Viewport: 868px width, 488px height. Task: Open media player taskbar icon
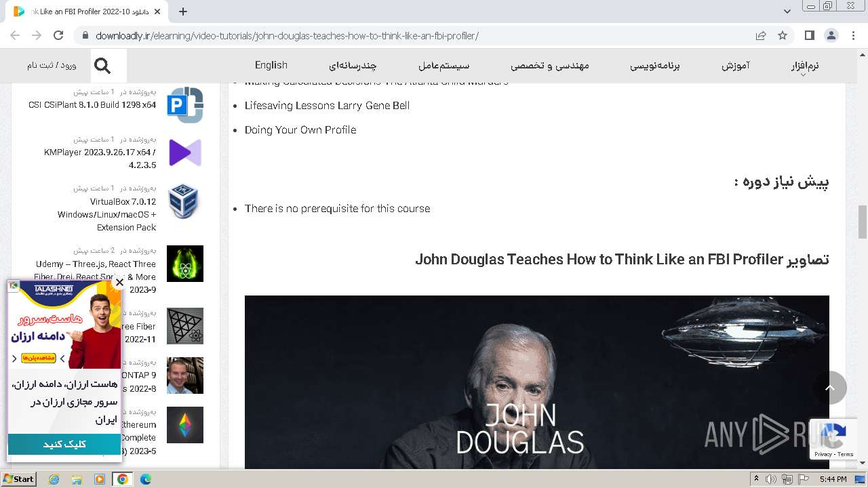click(100, 479)
